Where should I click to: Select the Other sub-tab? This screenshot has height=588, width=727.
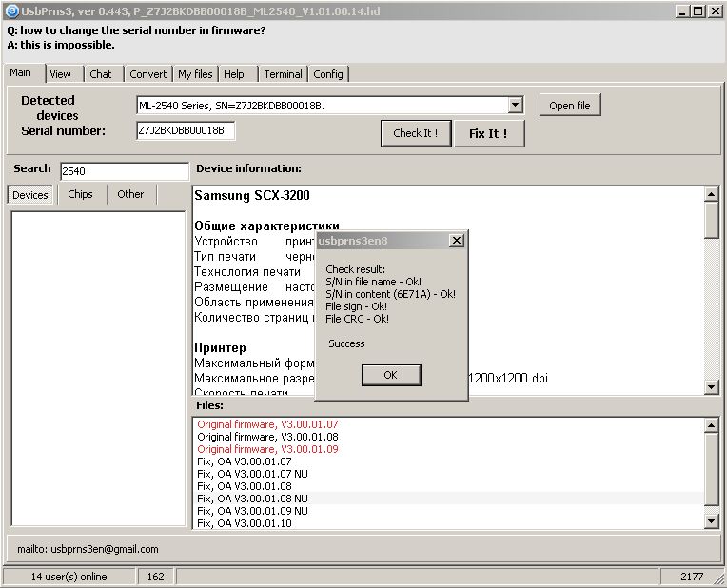tap(130, 194)
